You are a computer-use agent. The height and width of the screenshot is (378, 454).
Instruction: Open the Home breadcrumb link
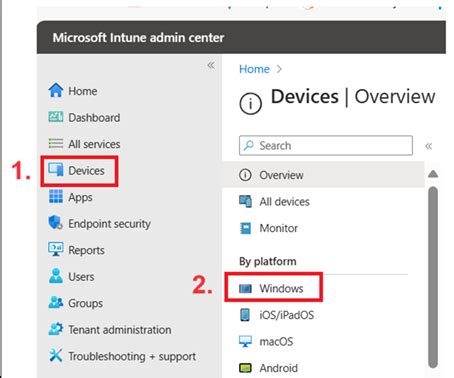(x=254, y=69)
